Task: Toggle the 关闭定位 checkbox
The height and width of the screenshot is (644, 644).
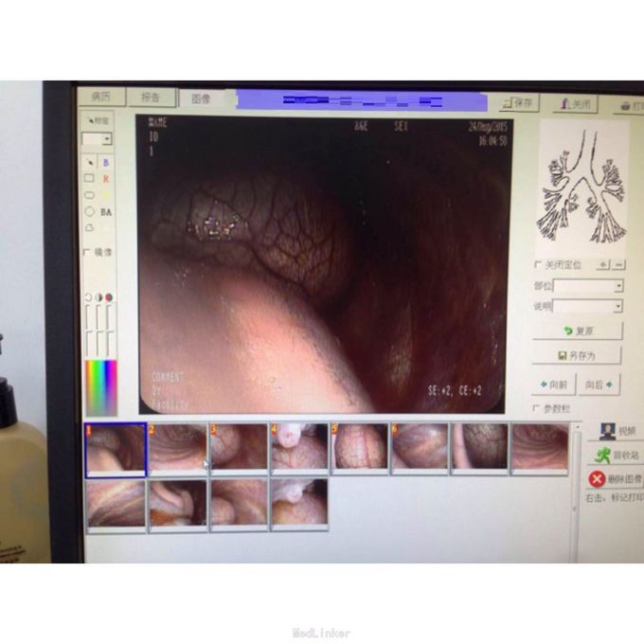Action: point(539,264)
